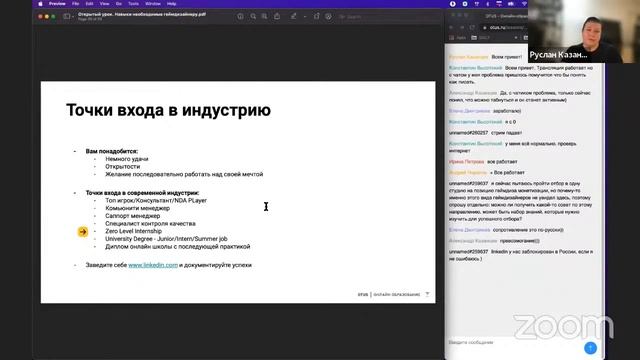This screenshot has height=360, width=640.
Task: Select the bullet 'Специалист контроля качества'
Action: (150, 224)
